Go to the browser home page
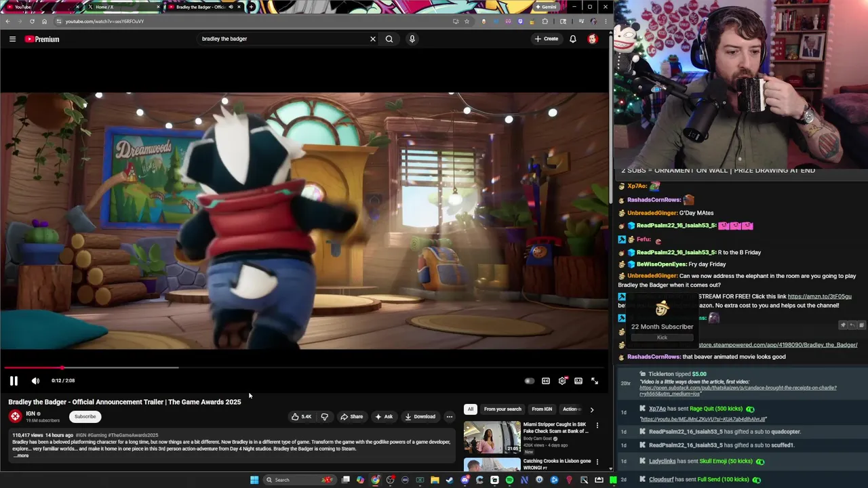Screen dimensions: 868x488 click(x=44, y=21)
